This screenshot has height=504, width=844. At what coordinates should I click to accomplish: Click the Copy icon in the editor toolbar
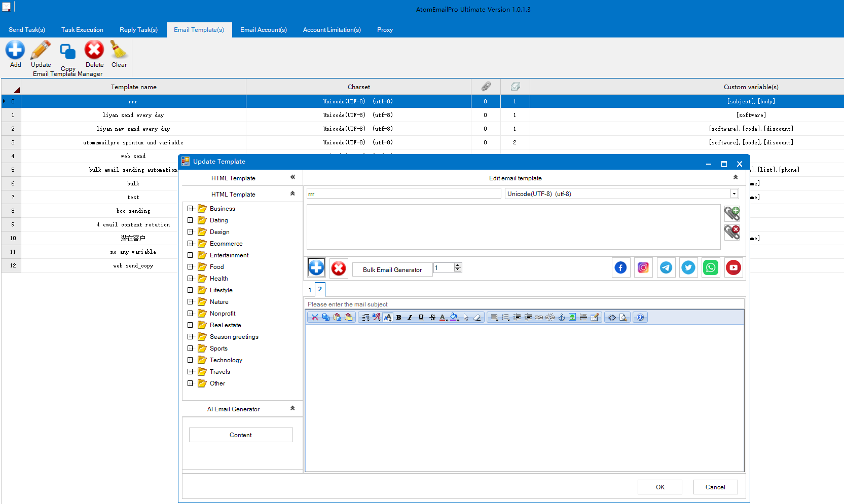click(x=326, y=317)
